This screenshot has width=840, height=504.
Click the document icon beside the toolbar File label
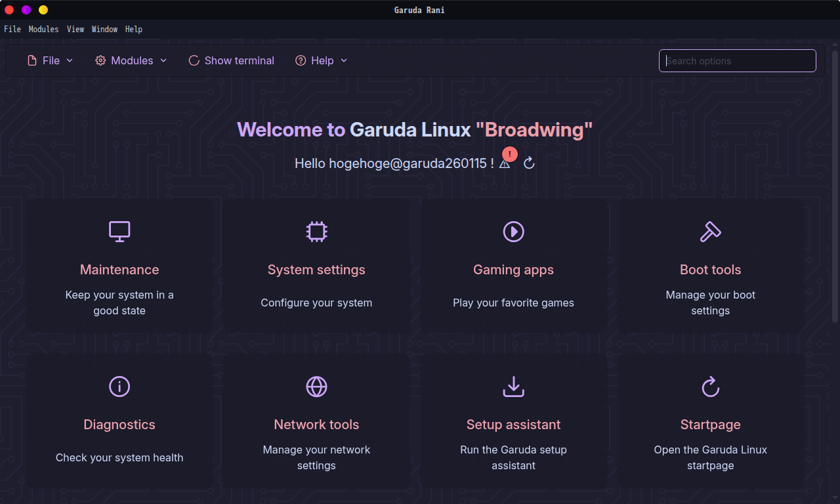point(32,60)
